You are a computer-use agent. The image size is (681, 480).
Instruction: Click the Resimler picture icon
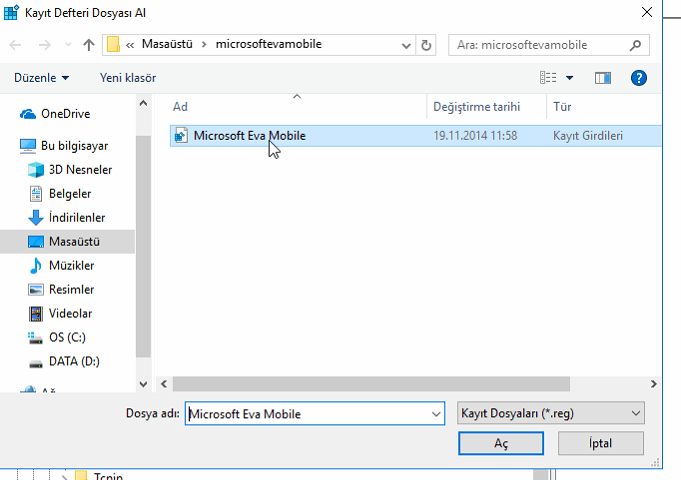tap(36, 289)
